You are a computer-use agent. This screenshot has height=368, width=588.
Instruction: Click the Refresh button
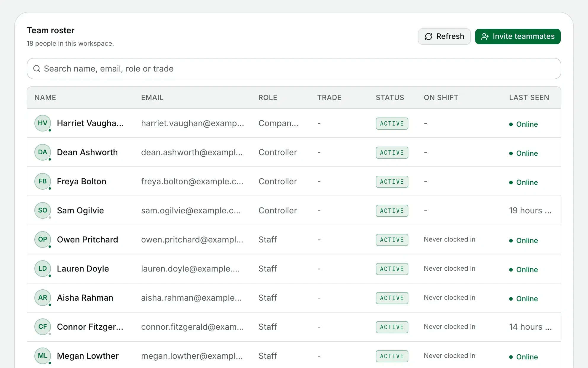pos(444,37)
